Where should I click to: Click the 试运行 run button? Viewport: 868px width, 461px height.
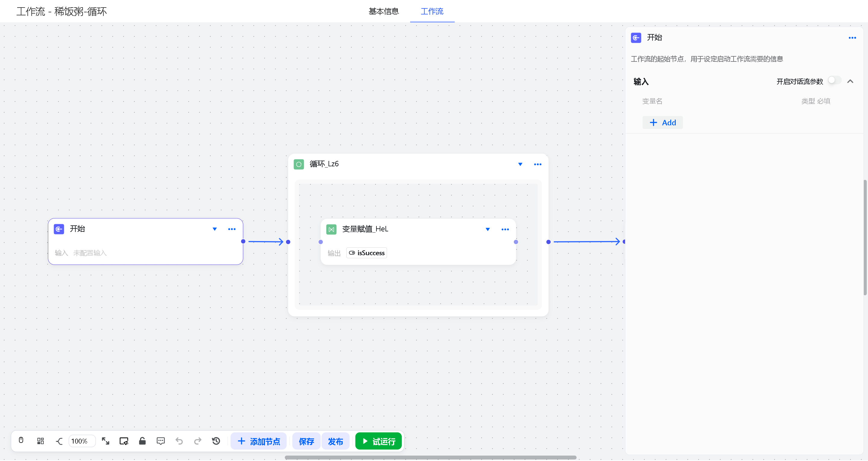pos(379,441)
